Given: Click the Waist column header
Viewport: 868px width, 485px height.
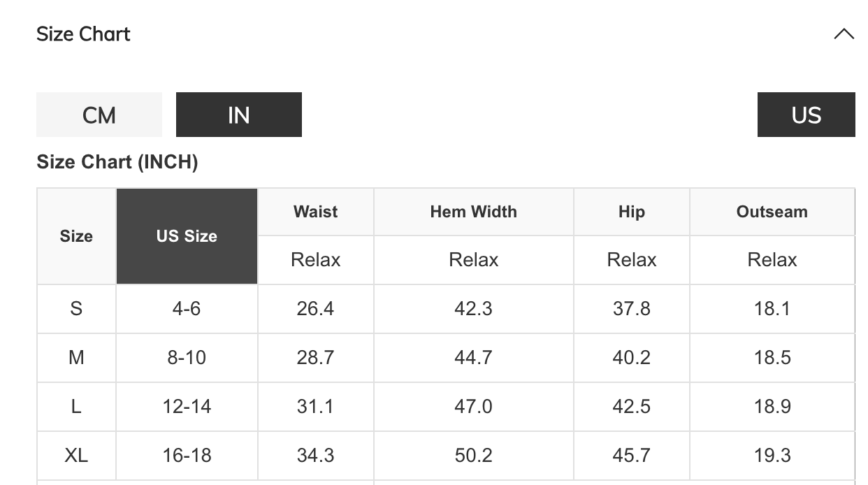Looking at the screenshot, I should [315, 212].
